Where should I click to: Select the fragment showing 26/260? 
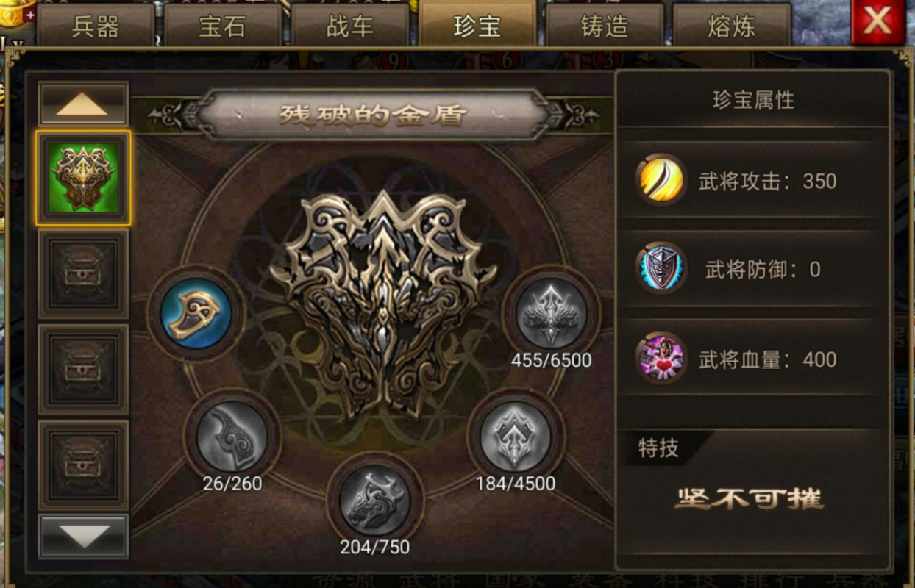click(x=232, y=436)
